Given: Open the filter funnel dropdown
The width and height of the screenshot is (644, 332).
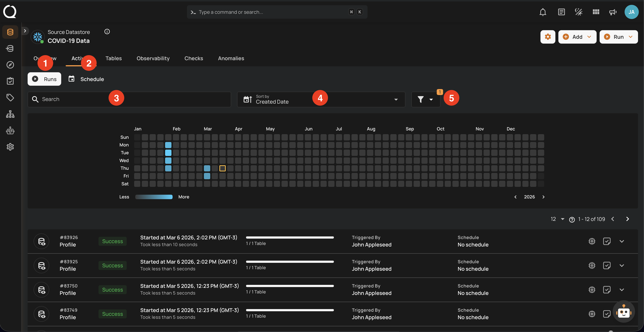Looking at the screenshot, I should pyautogui.click(x=425, y=99).
